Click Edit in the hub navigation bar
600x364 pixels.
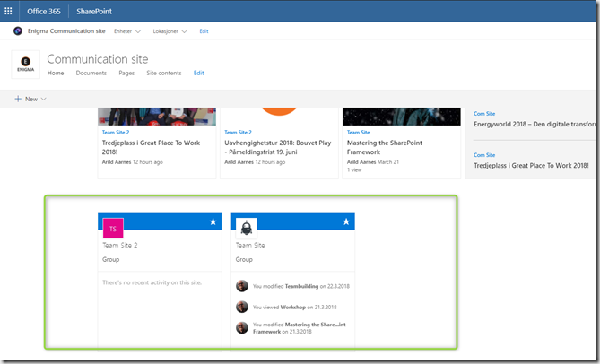click(204, 31)
